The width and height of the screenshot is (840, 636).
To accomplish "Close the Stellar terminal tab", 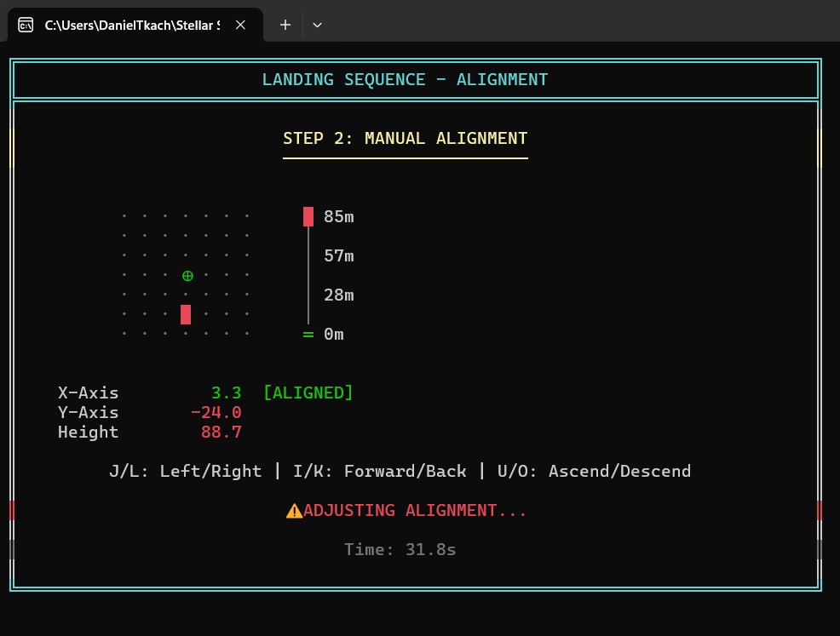I will click(x=241, y=25).
